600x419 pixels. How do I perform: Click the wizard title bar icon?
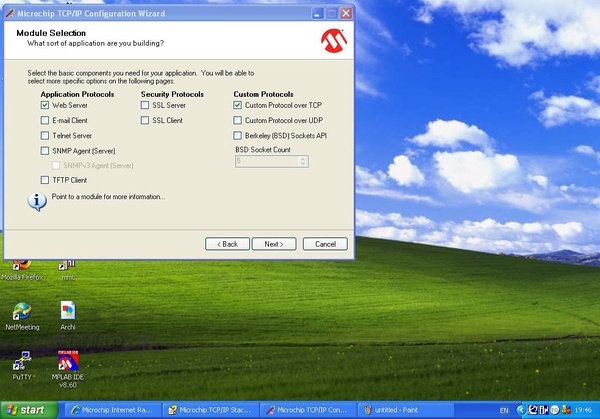[x=10, y=14]
